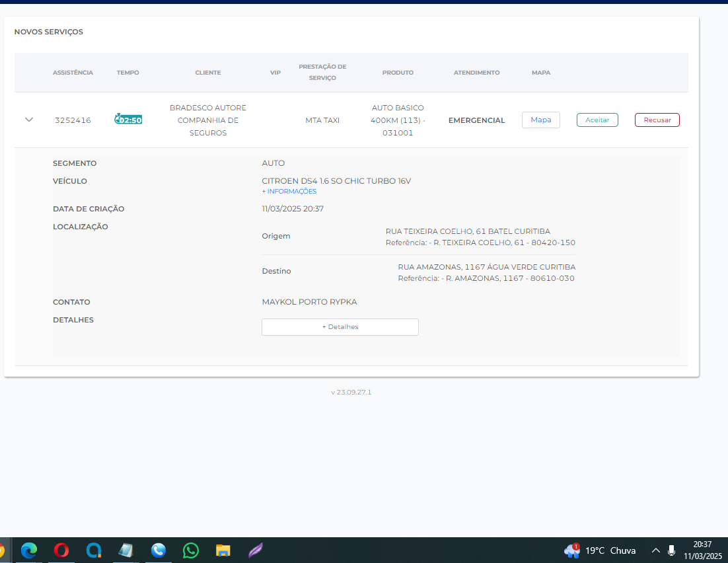Viewport: 728px width, 563px height.
Task: Open the blue phone app in taskbar
Action: point(159,550)
